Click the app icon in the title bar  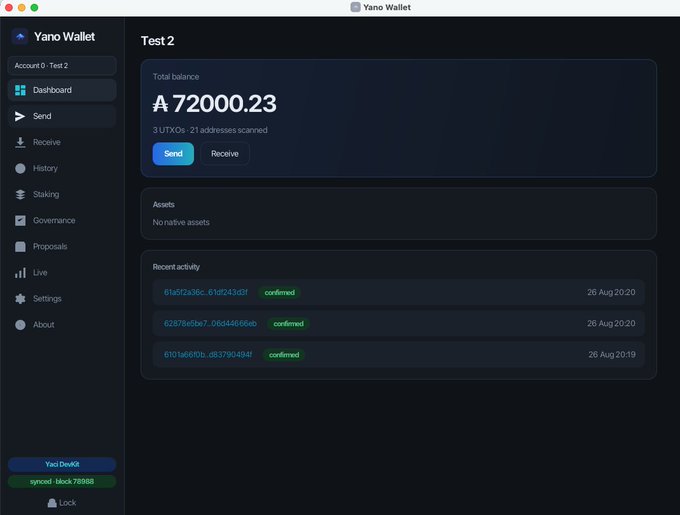[x=355, y=7]
